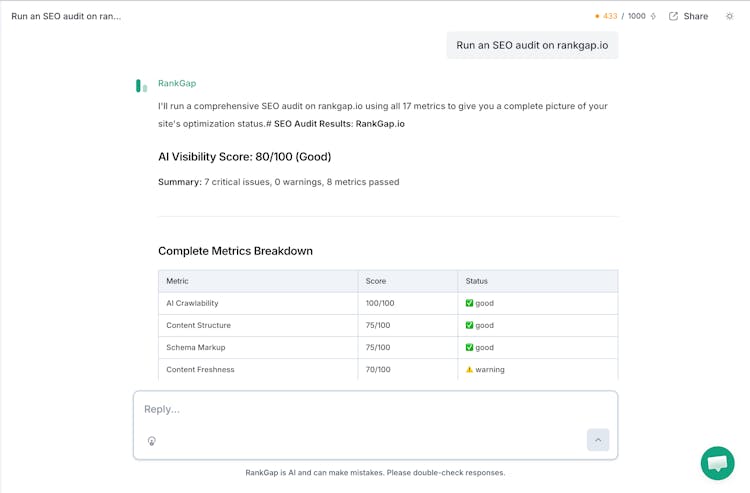Click the lightning bolt credits icon

click(x=653, y=16)
